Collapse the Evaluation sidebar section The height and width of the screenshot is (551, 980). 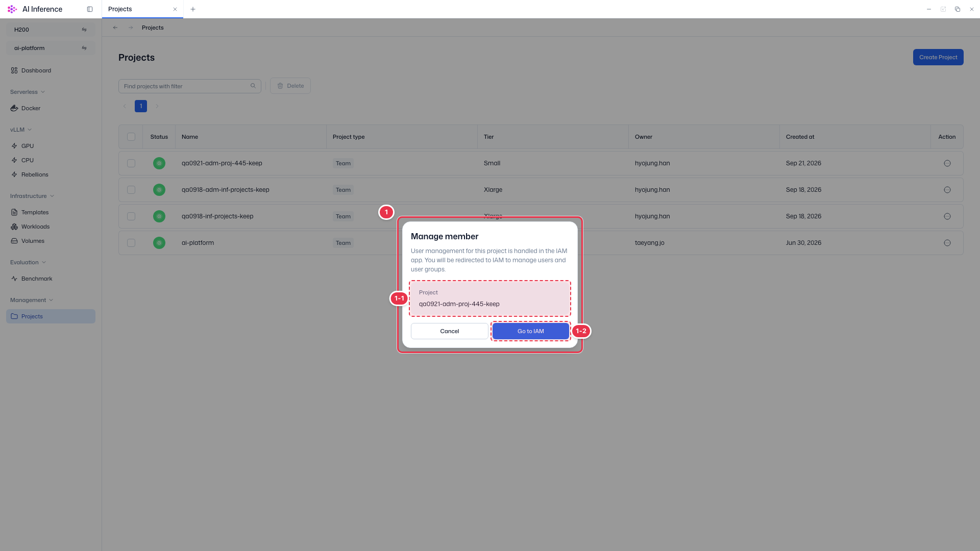28,262
